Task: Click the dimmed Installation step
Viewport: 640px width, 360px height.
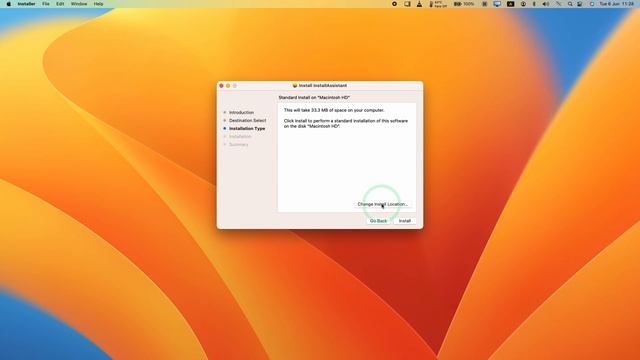Action: click(x=240, y=136)
